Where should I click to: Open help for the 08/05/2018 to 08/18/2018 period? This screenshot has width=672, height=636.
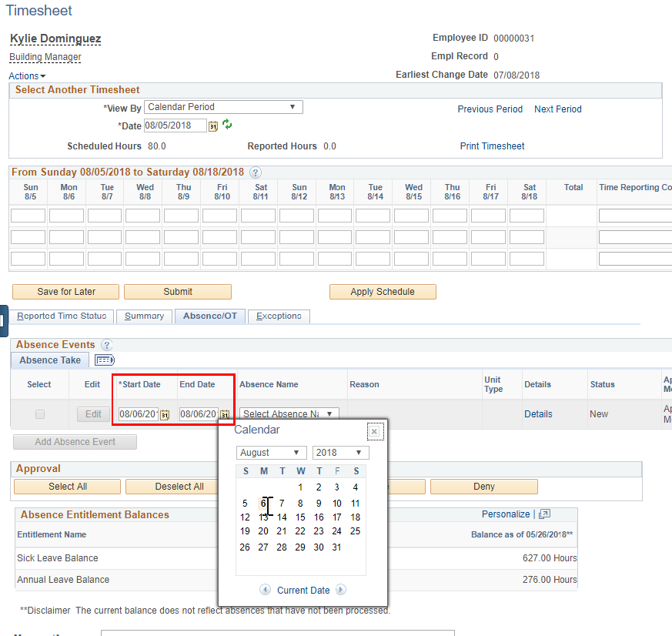256,172
